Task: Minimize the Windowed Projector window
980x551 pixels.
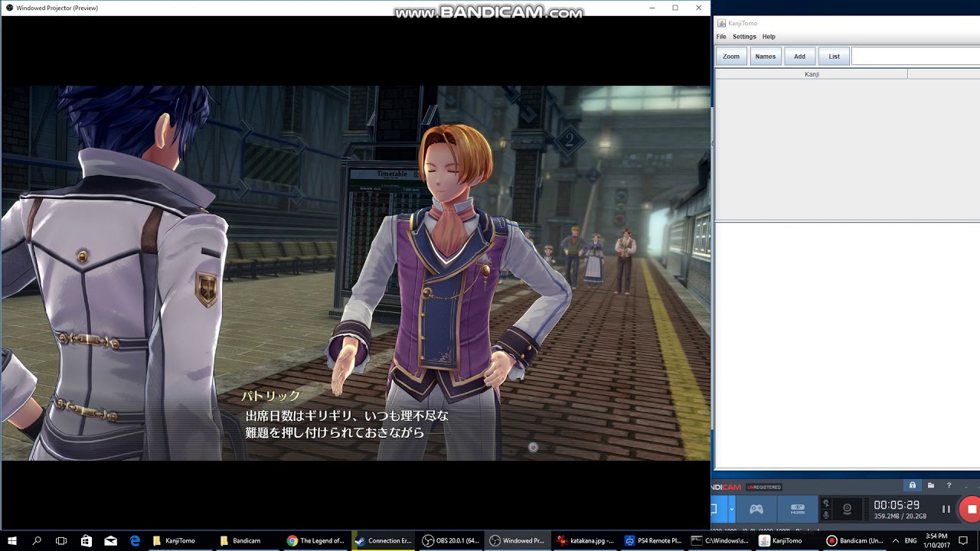Action: (x=652, y=8)
